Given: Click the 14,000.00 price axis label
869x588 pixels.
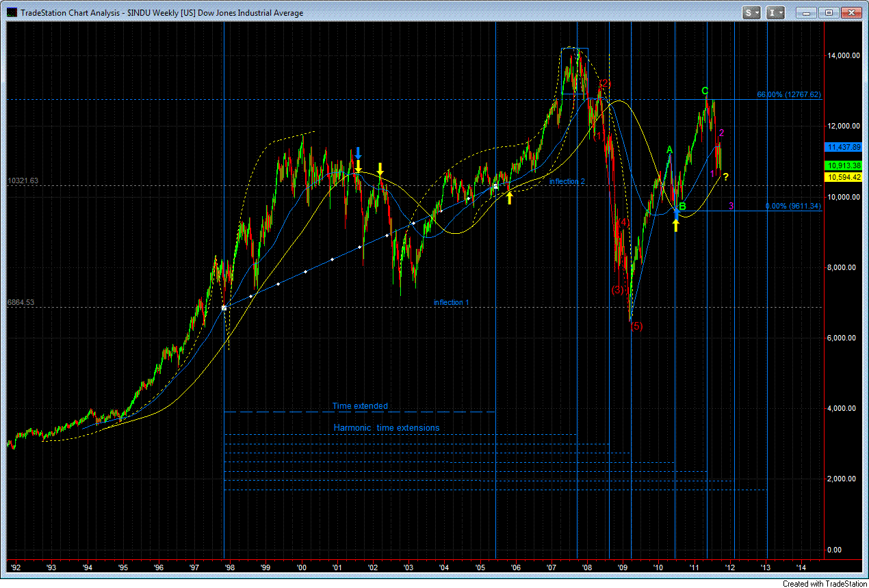Looking at the screenshot, I should [844, 55].
